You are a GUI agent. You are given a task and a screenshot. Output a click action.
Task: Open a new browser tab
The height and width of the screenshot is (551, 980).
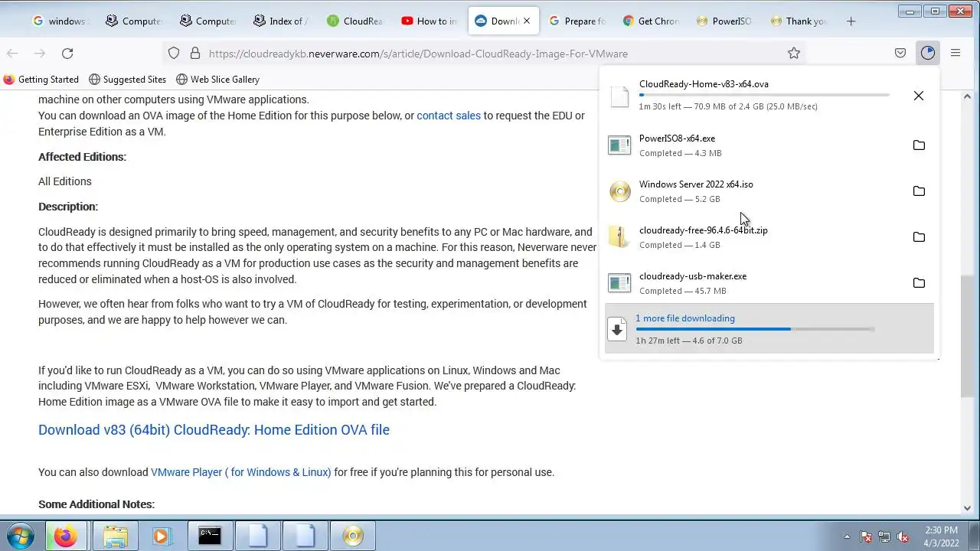point(851,21)
